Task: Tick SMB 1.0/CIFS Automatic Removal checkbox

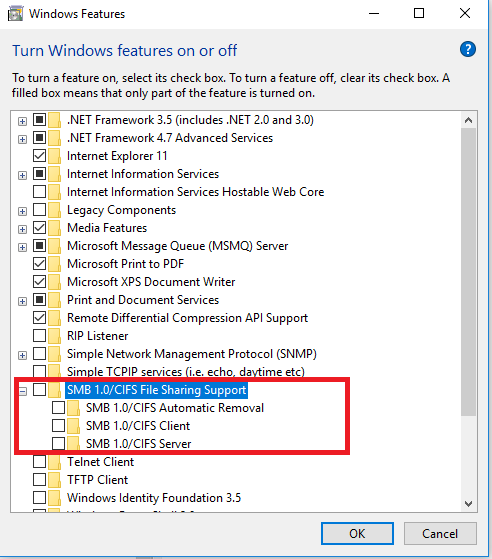Action: 58,407
